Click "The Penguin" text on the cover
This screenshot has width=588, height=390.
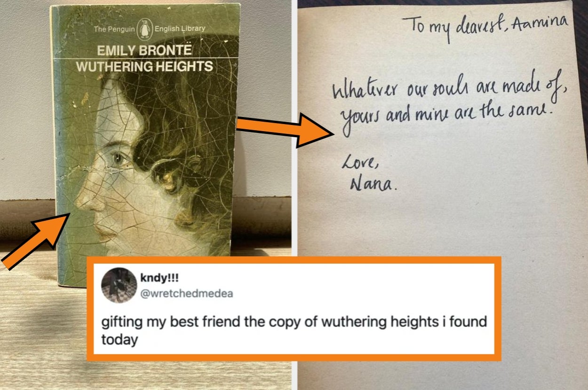(114, 29)
